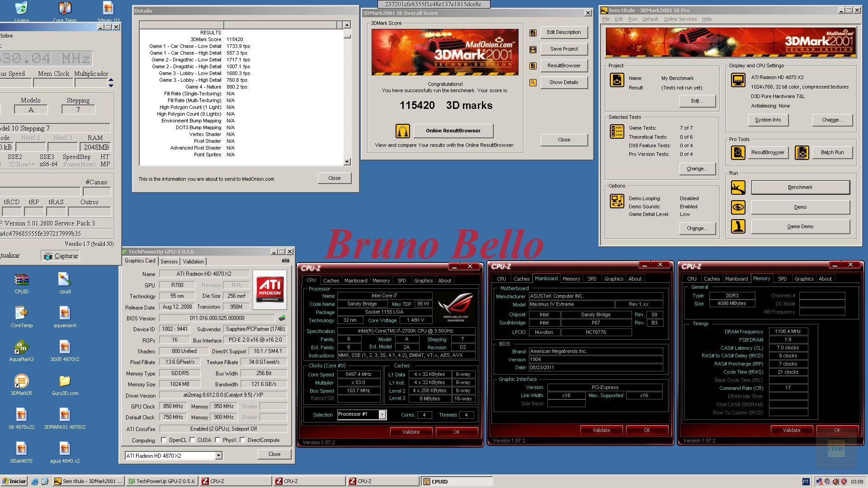The height and width of the screenshot is (488, 868).
Task: Click the Benchmark run icon
Action: point(738,188)
